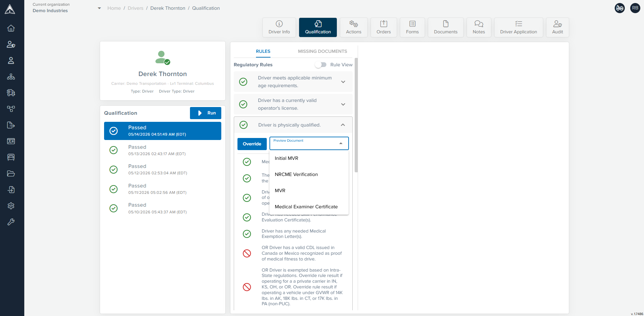Choose Initial MVR from the dropdown

[309, 158]
